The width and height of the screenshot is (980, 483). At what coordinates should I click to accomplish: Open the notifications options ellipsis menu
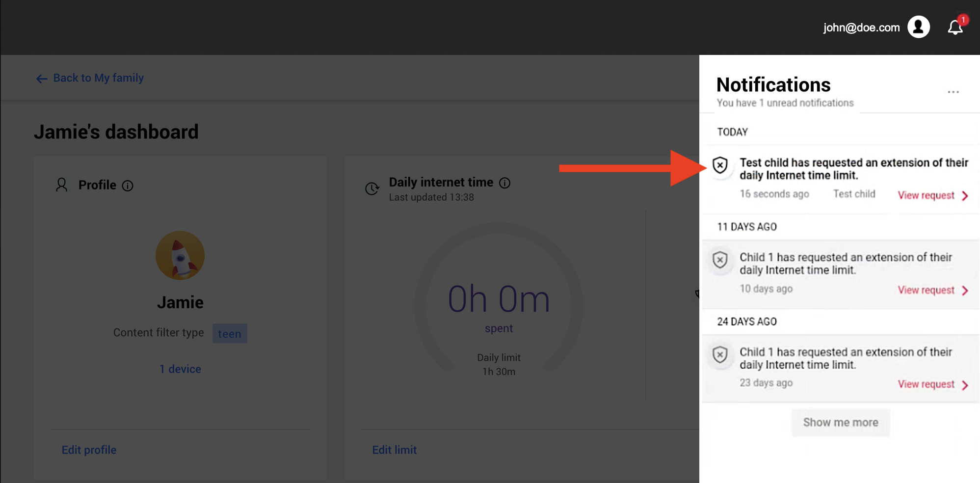point(953,91)
